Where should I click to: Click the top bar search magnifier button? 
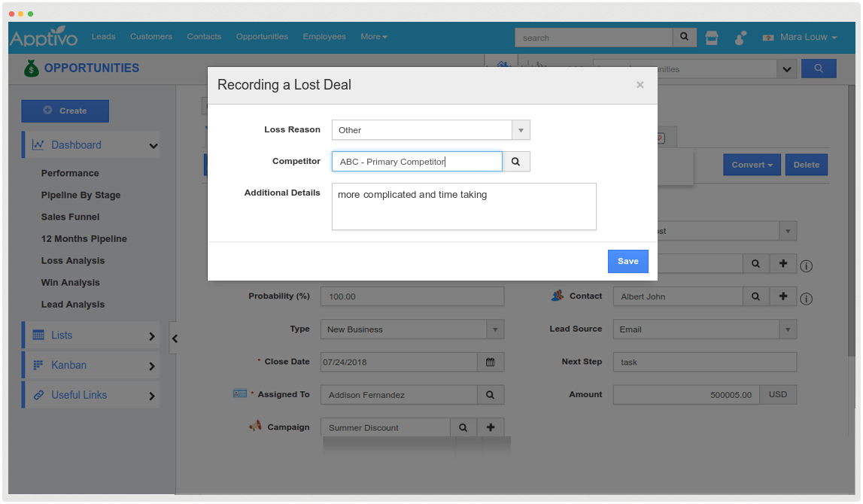[x=684, y=37]
